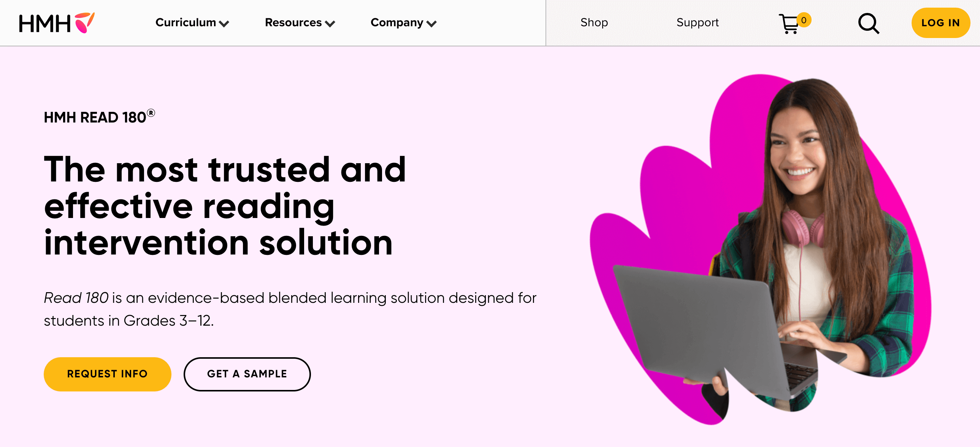Image resolution: width=980 pixels, height=447 pixels.
Task: Go to the Shop link
Action: [594, 22]
